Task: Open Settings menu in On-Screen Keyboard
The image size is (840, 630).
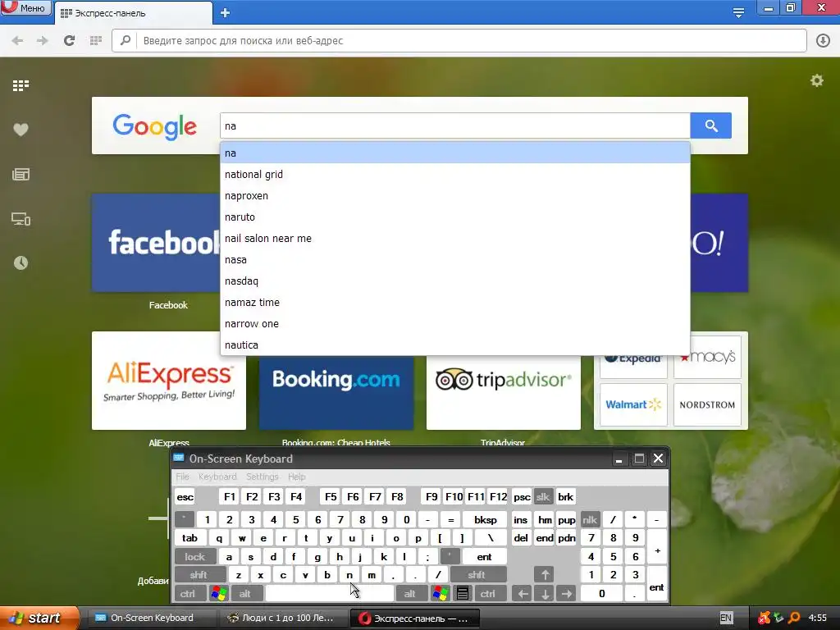Action: click(x=262, y=477)
